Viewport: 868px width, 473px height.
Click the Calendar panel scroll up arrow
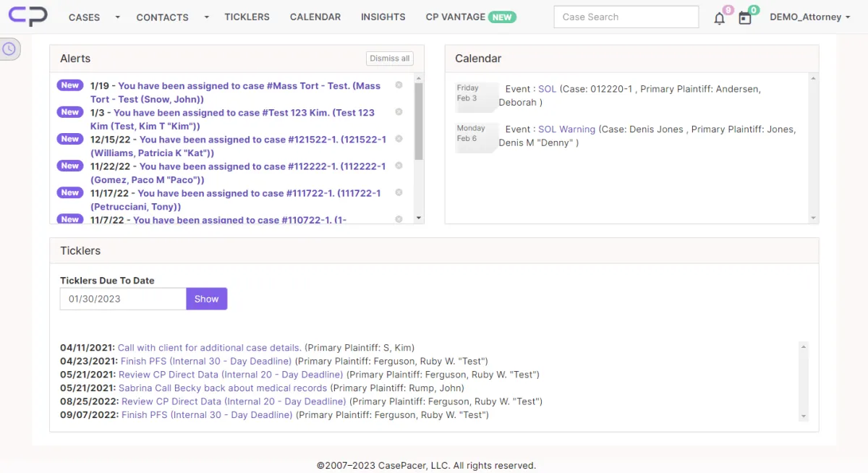click(x=813, y=77)
